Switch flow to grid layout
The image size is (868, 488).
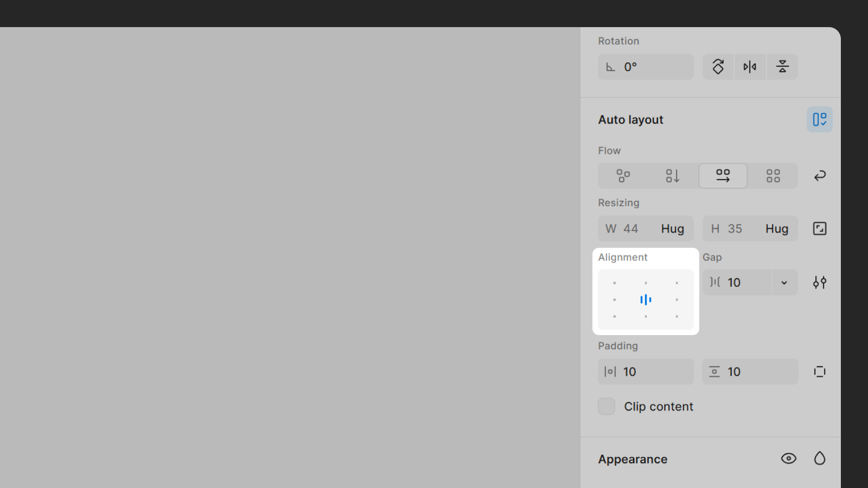pos(773,176)
